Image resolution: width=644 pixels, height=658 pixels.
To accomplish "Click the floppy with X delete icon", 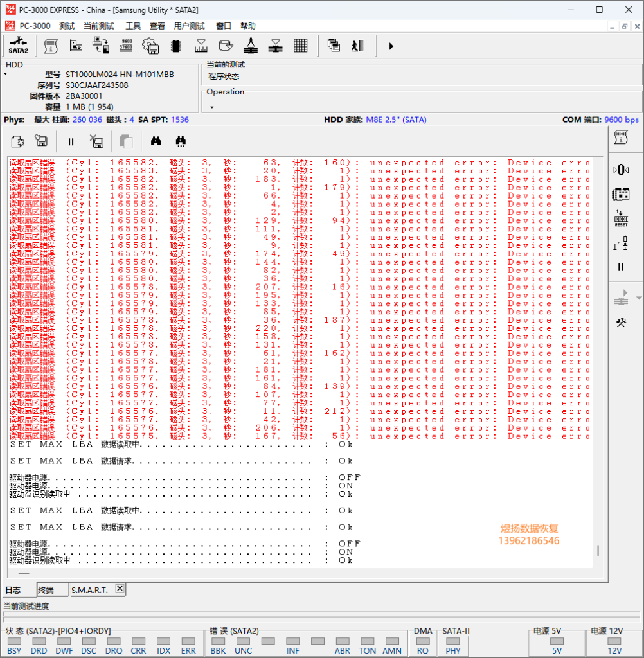I will 97,141.
